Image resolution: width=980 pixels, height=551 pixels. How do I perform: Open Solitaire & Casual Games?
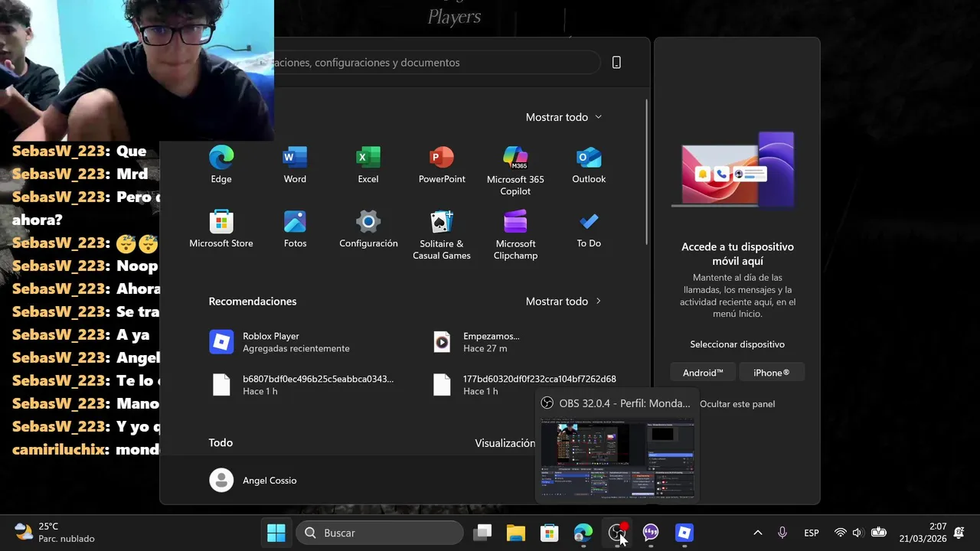pyautogui.click(x=442, y=234)
